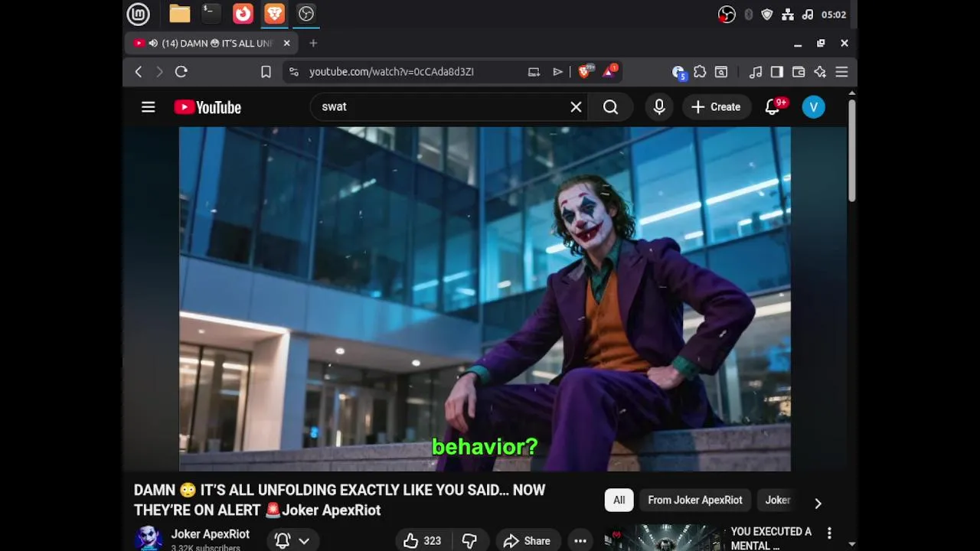Go to the YouTube home logo

click(x=207, y=107)
